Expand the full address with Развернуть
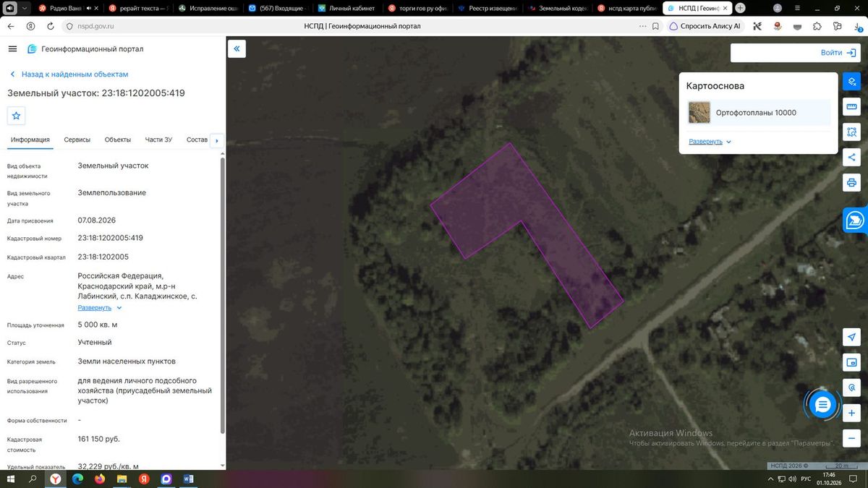The height and width of the screenshot is (488, 868). click(100, 308)
